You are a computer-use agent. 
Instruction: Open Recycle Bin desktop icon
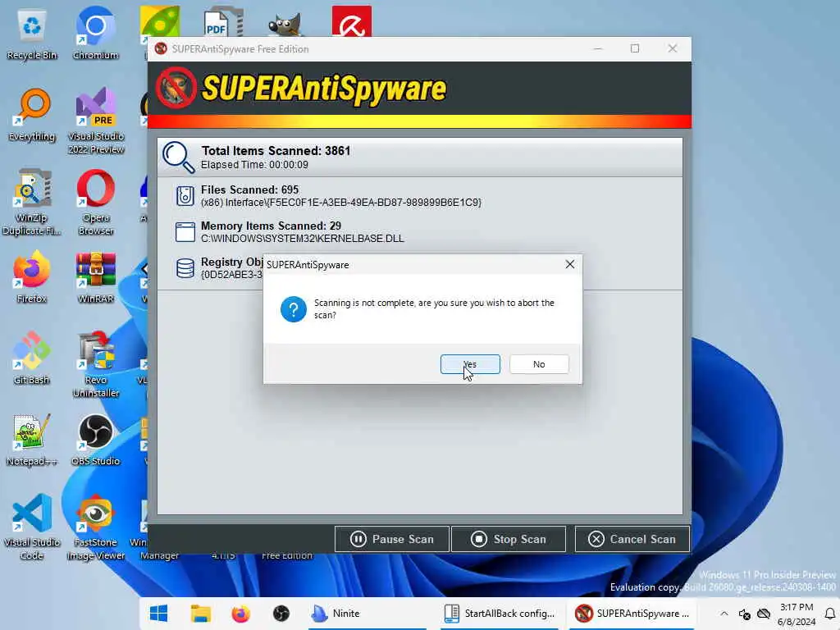point(32,34)
